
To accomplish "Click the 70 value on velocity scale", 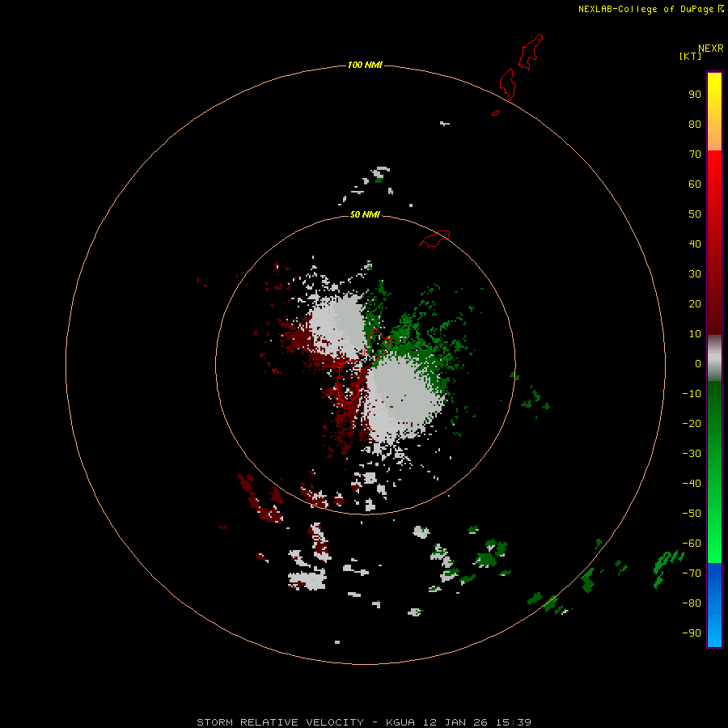I will point(695,154).
